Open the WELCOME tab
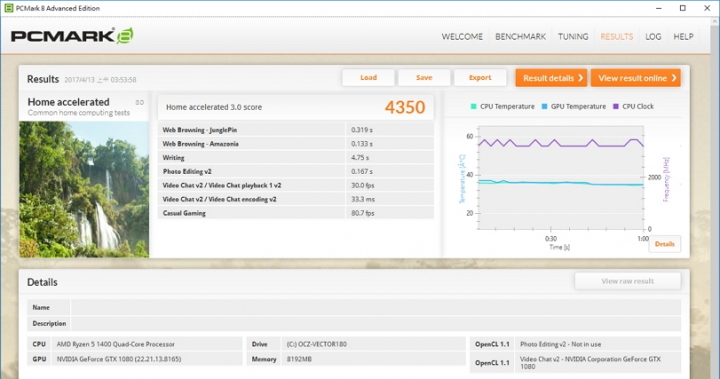This screenshot has width=720, height=379. 462,37
